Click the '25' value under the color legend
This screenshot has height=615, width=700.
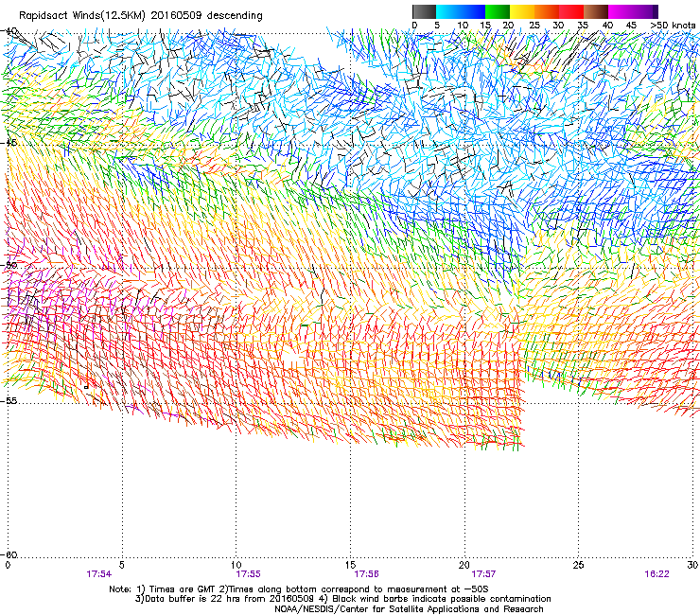coord(534,26)
